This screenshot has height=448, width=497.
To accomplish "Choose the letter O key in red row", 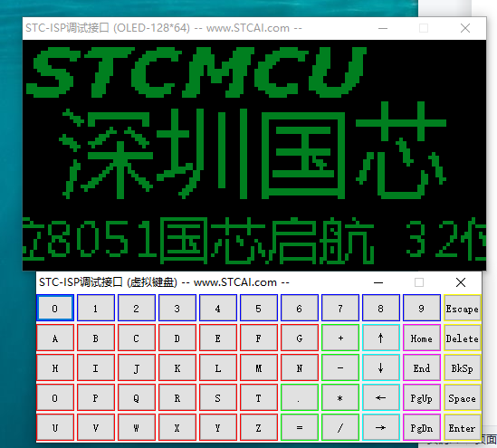I will click(55, 397).
